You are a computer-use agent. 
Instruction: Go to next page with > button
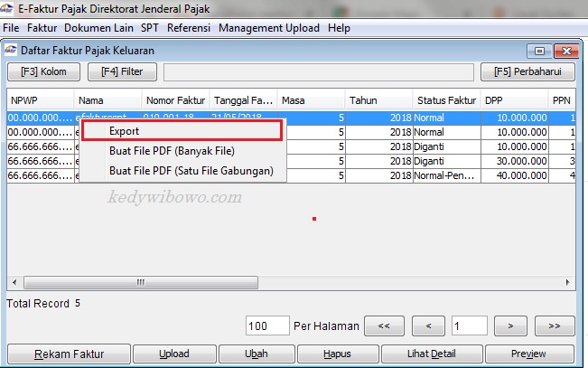[510, 326]
